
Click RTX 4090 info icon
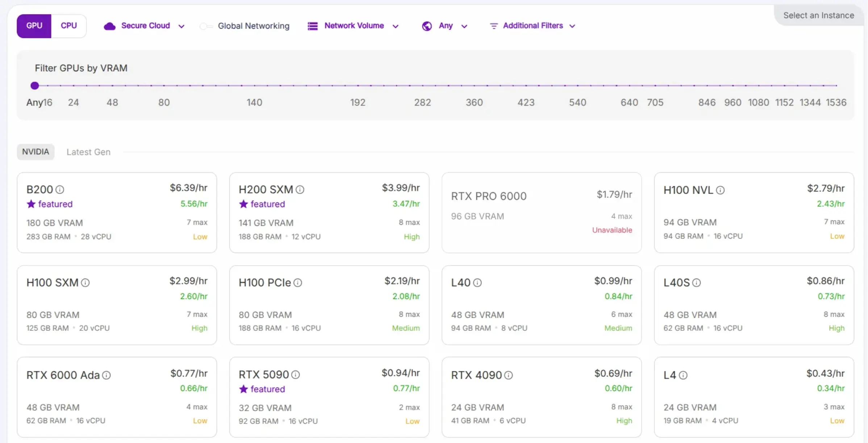[x=508, y=375]
